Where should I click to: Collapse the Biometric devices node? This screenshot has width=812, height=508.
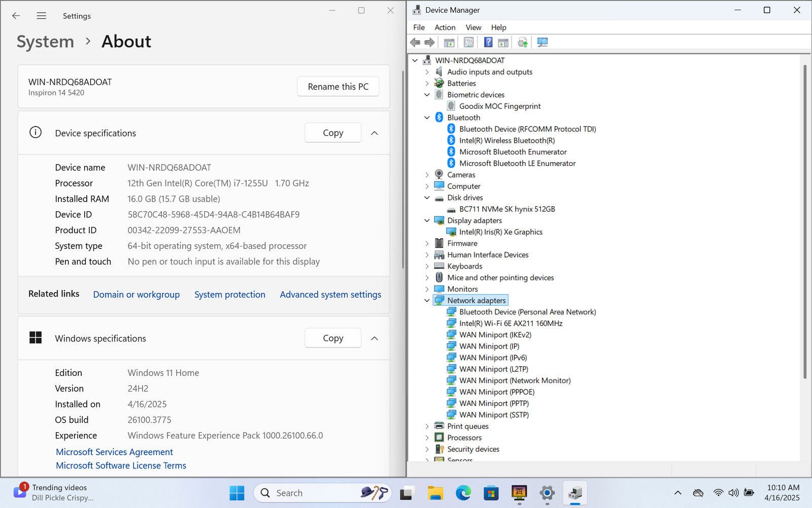pyautogui.click(x=427, y=94)
